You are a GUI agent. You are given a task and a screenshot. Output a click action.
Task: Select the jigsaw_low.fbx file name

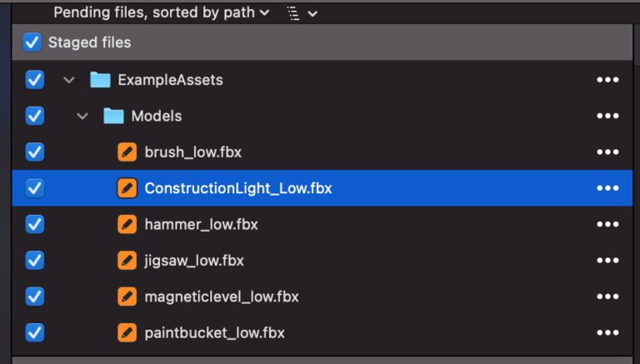(x=194, y=261)
